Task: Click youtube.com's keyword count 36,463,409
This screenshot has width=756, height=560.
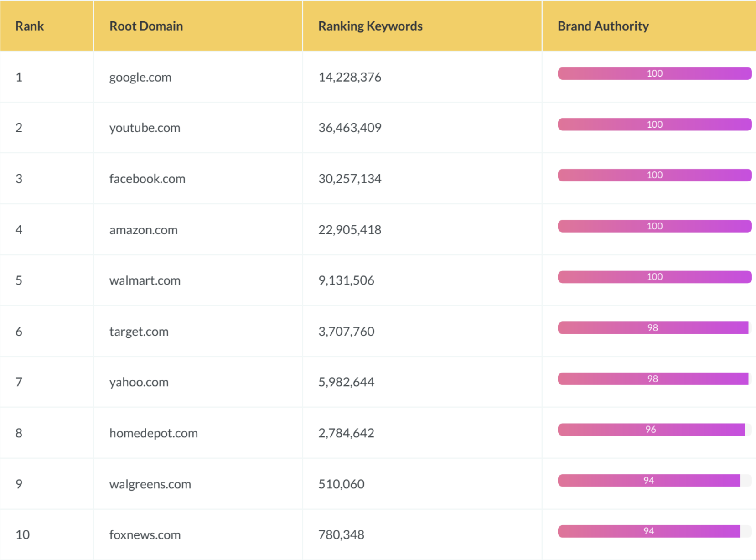Action: [350, 128]
